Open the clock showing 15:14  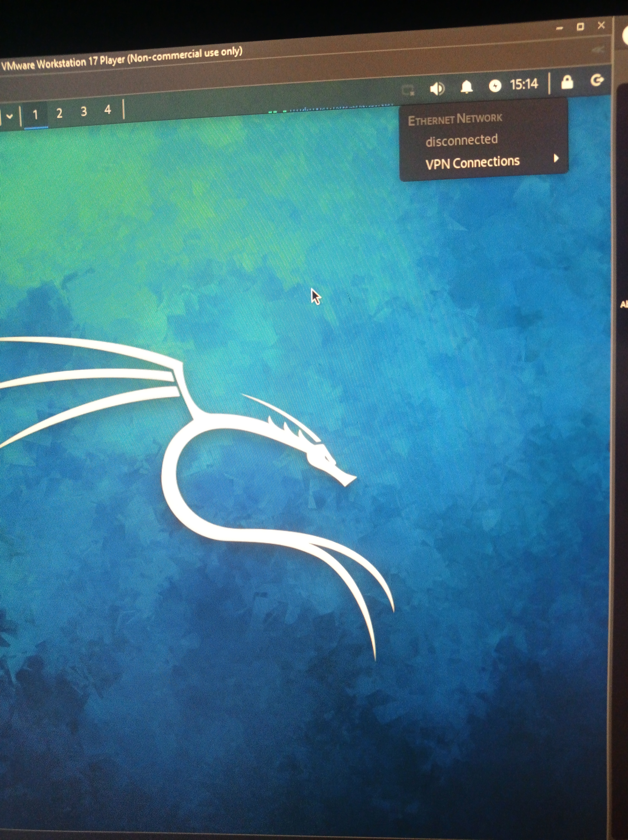coord(524,84)
